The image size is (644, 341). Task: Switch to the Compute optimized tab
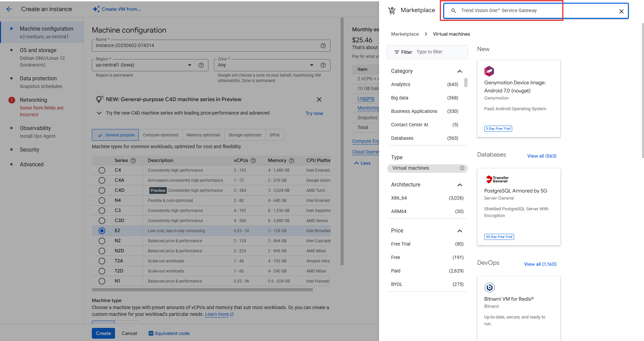click(x=160, y=135)
